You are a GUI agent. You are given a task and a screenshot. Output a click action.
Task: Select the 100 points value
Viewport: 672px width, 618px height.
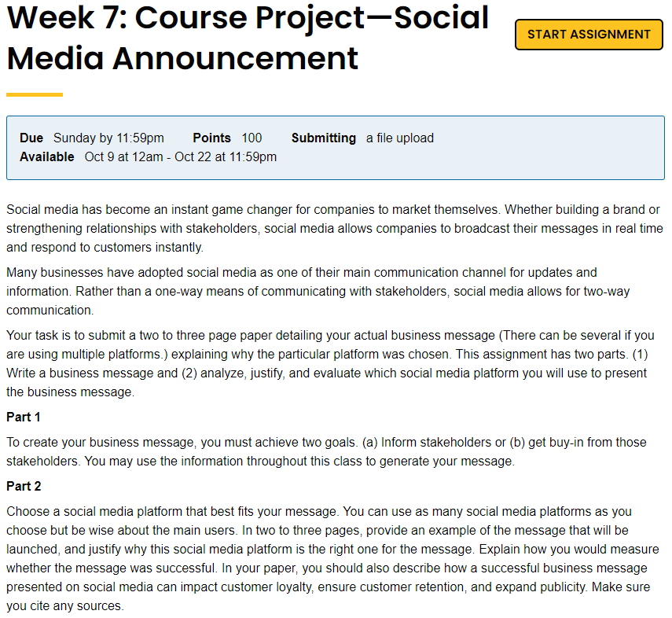[x=252, y=138]
